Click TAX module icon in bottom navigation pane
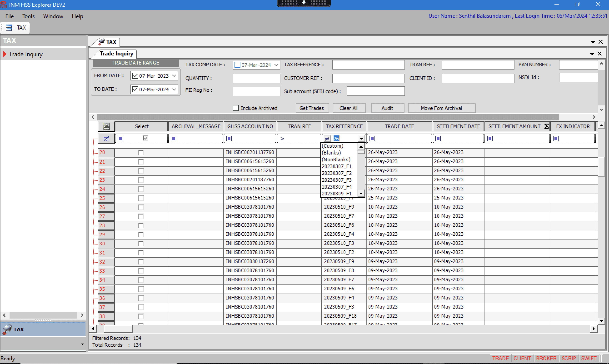Viewport: 609px width, 364px height. click(x=7, y=329)
